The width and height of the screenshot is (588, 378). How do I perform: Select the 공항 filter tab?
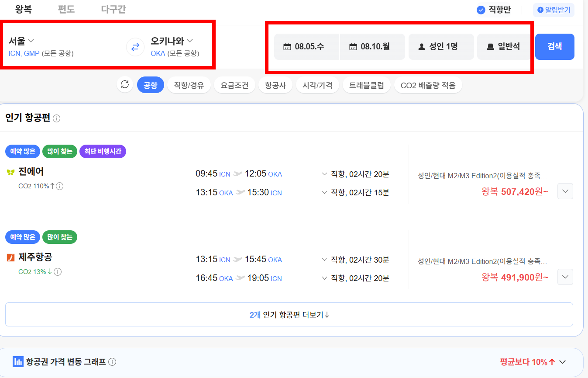151,85
